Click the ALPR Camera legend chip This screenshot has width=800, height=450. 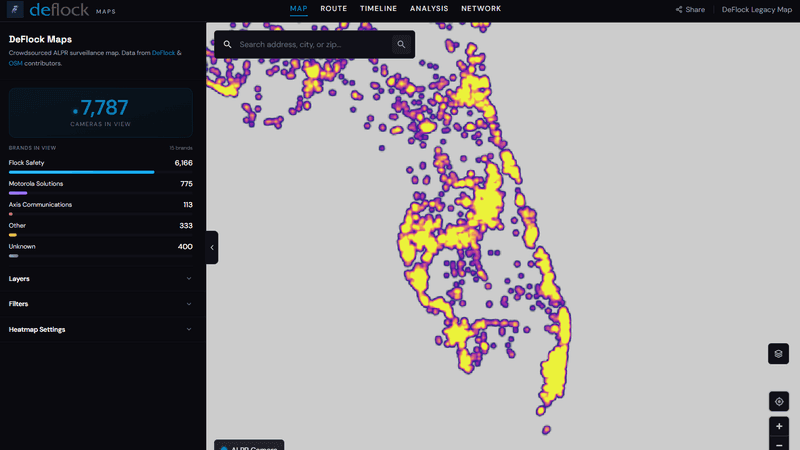249,445
